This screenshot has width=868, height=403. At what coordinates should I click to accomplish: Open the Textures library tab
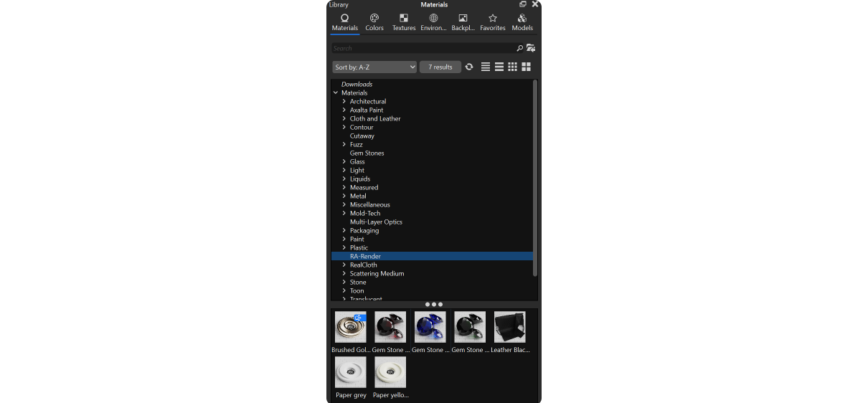[x=404, y=22]
